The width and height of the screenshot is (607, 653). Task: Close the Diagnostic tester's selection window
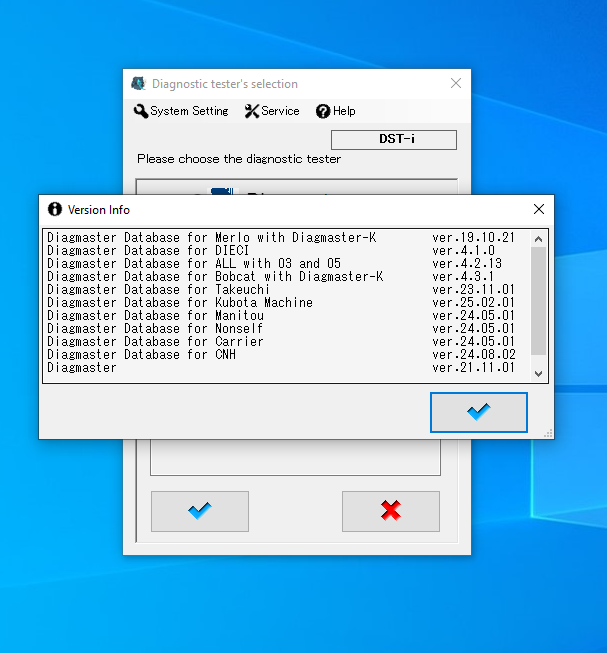click(x=456, y=84)
